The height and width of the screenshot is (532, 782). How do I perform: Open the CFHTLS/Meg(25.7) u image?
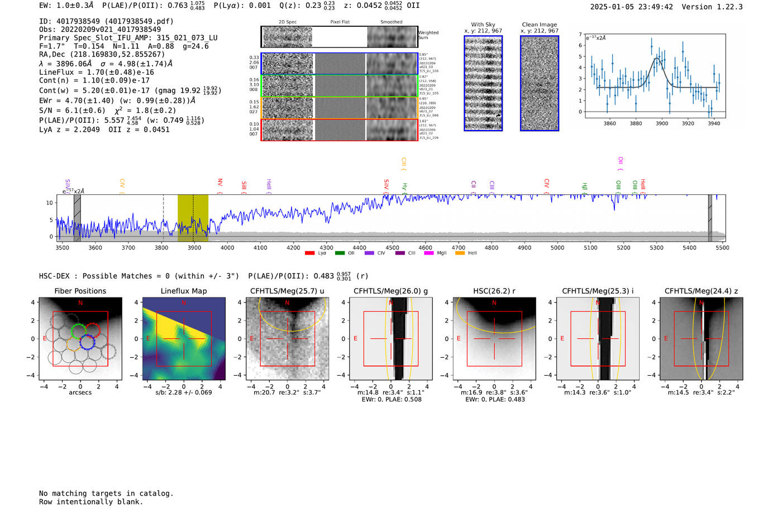[x=287, y=338]
